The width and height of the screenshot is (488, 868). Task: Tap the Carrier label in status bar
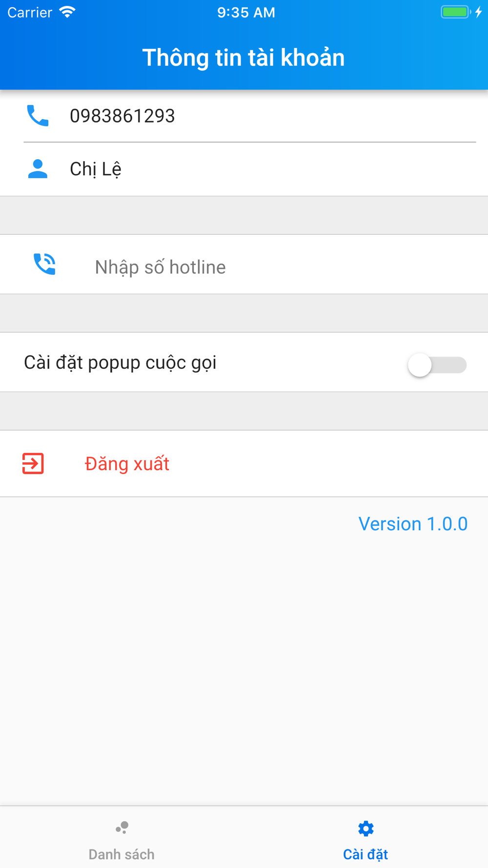(30, 13)
